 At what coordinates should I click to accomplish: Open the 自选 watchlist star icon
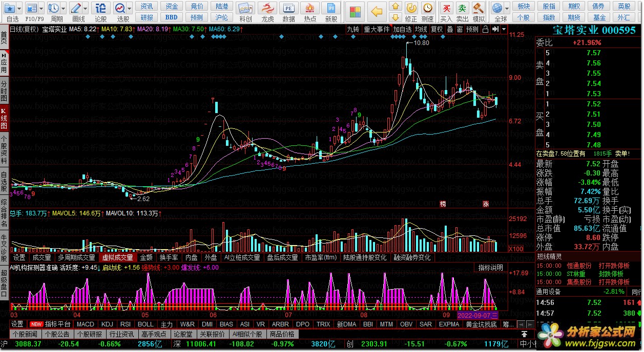(x=10, y=8)
